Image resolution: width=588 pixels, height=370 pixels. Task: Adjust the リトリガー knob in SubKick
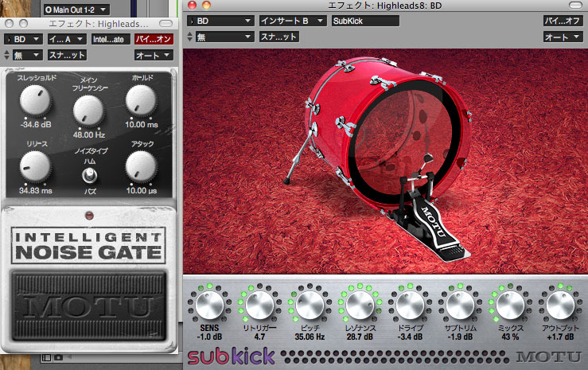[x=259, y=305]
